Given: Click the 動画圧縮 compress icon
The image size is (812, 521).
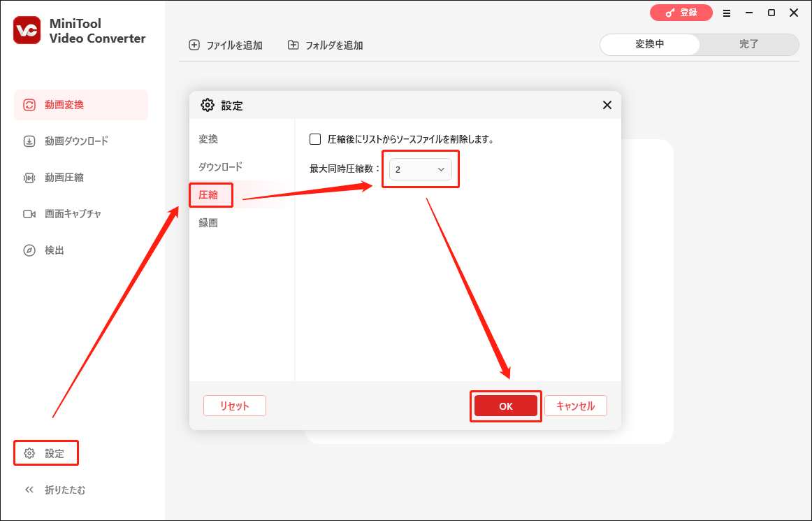Looking at the screenshot, I should 29,178.
